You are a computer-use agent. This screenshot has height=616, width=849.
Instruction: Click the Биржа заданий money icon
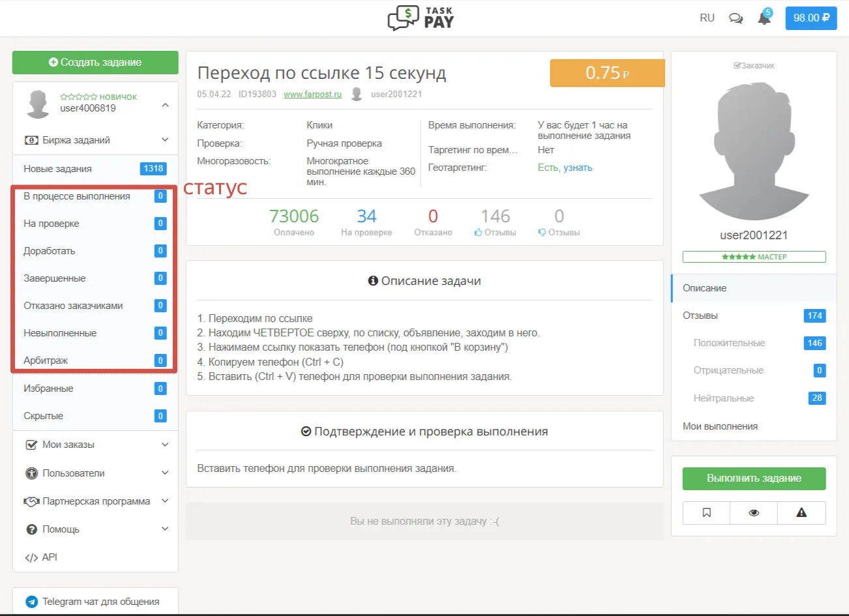[x=31, y=140]
